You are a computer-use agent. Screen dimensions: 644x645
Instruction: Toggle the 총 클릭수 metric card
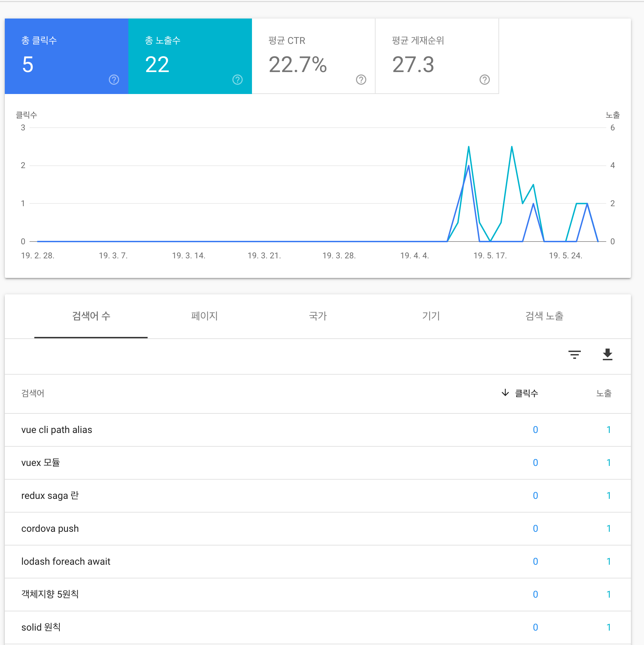point(67,56)
